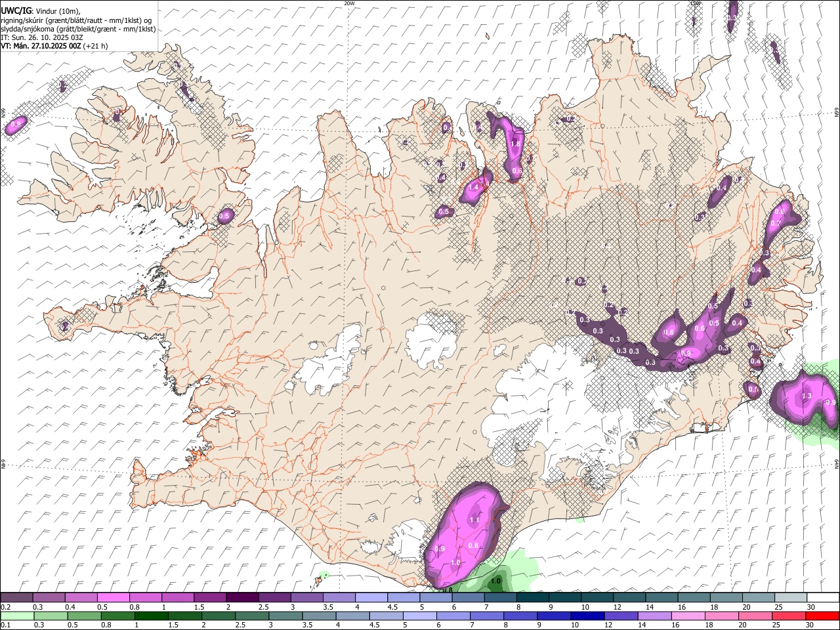Select the darkest purple swatch after 2 on upper scale
The width and height of the screenshot is (840, 630).
point(242,597)
